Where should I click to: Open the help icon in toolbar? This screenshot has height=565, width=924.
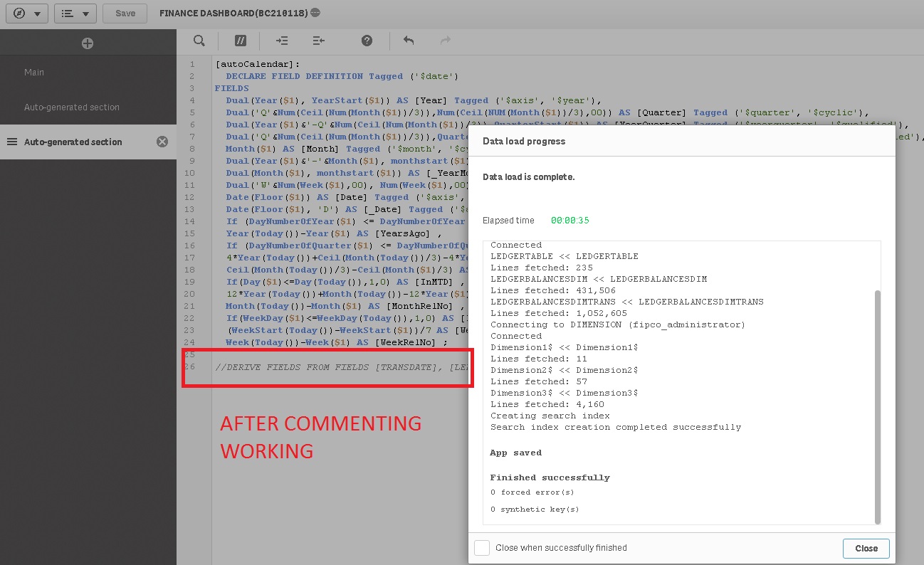[367, 41]
